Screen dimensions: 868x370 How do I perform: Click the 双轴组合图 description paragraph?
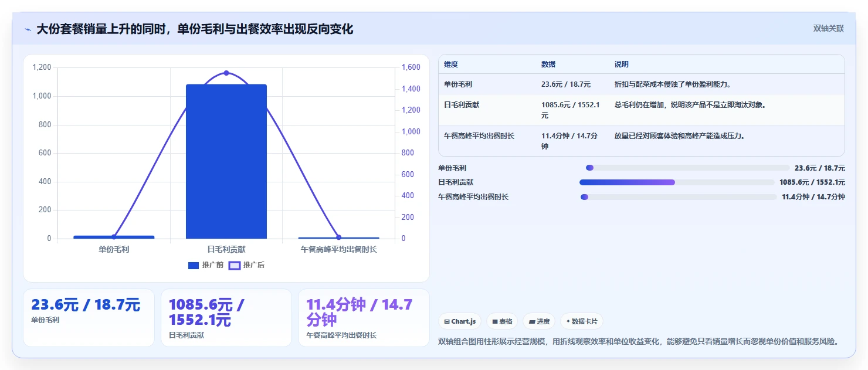pos(639,341)
